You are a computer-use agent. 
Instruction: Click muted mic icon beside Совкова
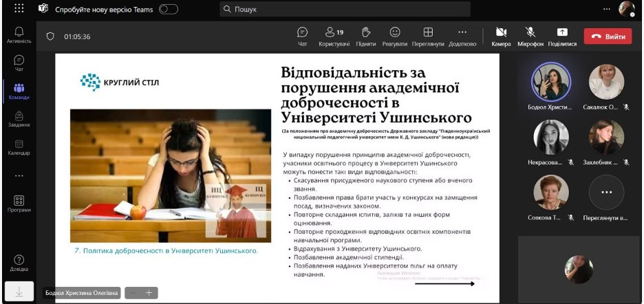570,218
